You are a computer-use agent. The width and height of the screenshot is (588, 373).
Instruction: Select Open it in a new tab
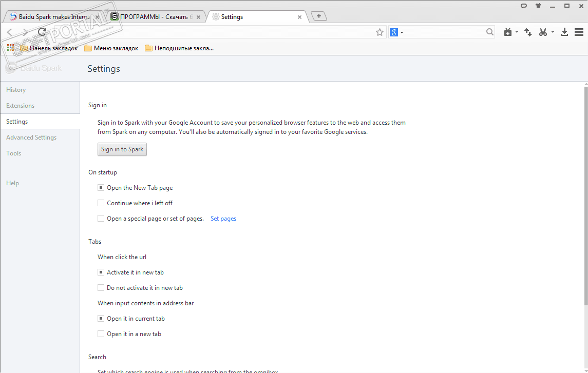[101, 333]
